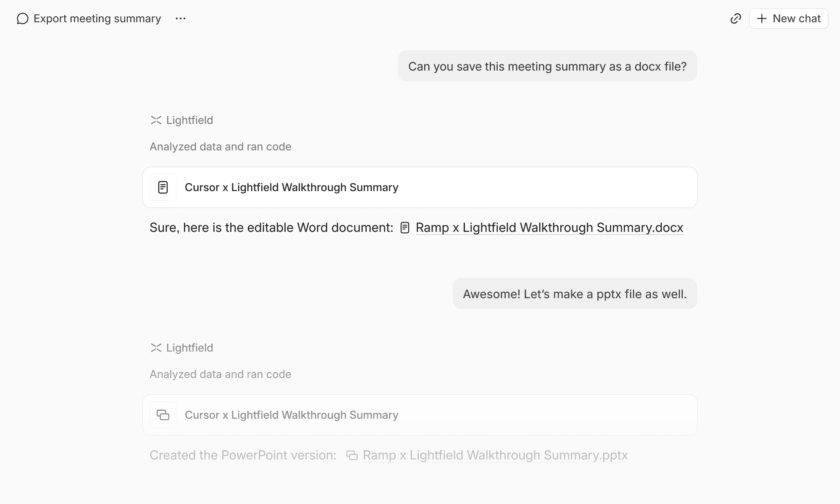Viewport: 840px width, 504px height.
Task: Click the Export meeting summary title
Action: (x=97, y=18)
